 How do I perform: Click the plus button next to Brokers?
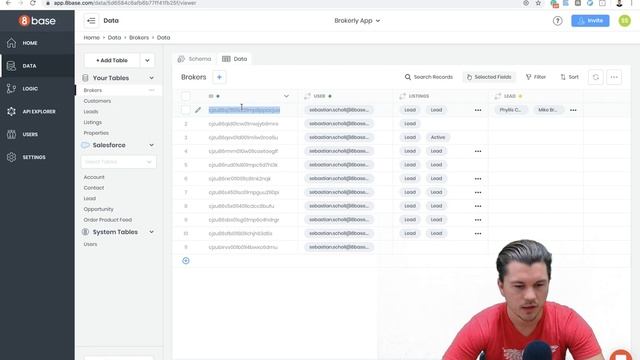219,77
